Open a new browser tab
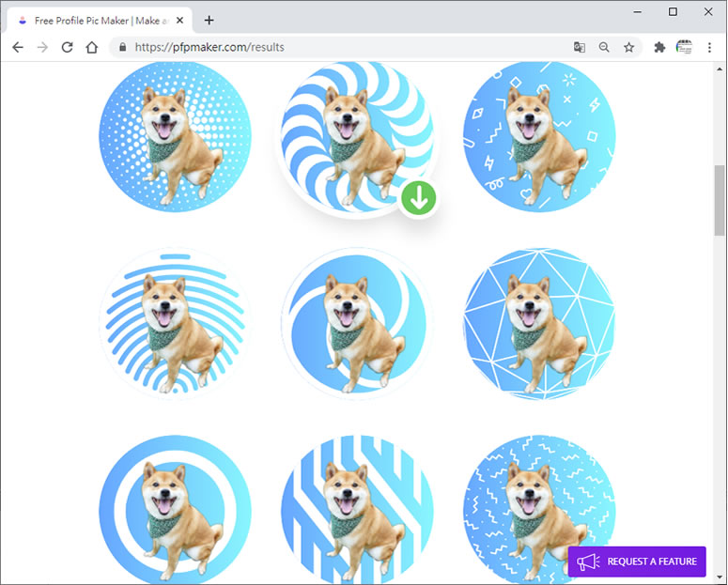This screenshot has width=728, height=585. click(209, 21)
